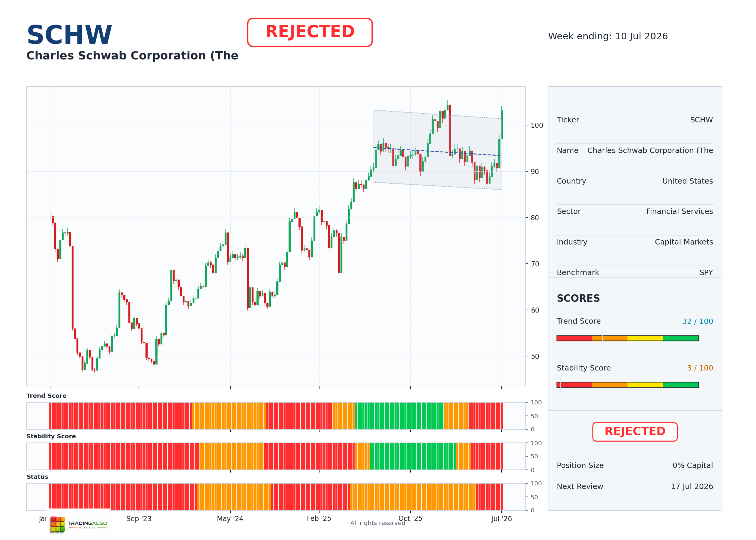
Task: Click the May '24 axis label
Action: click(230, 519)
